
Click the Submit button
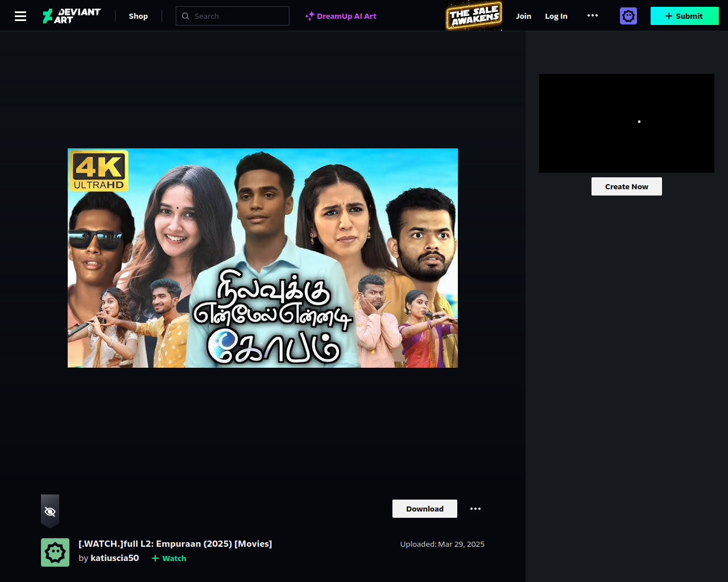point(685,16)
